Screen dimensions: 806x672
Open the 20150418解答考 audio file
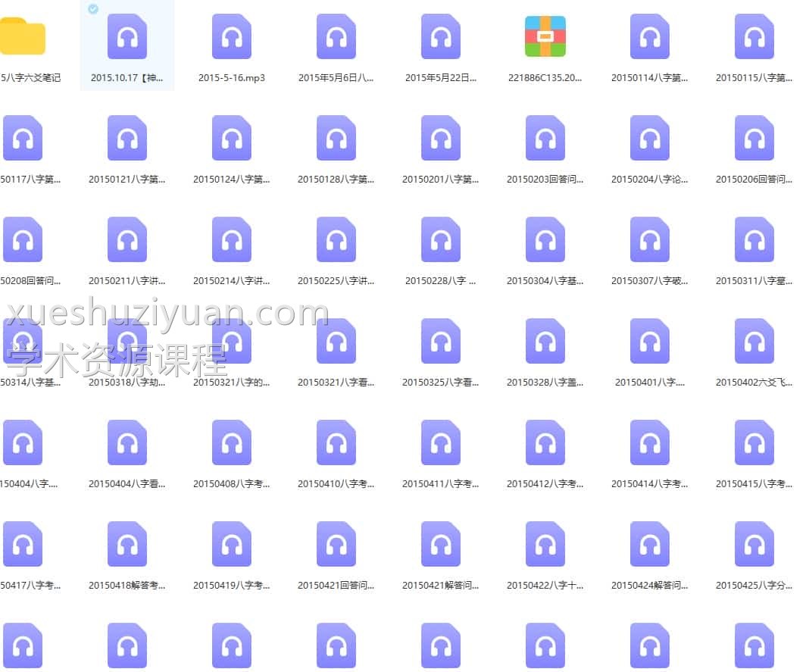(x=127, y=543)
